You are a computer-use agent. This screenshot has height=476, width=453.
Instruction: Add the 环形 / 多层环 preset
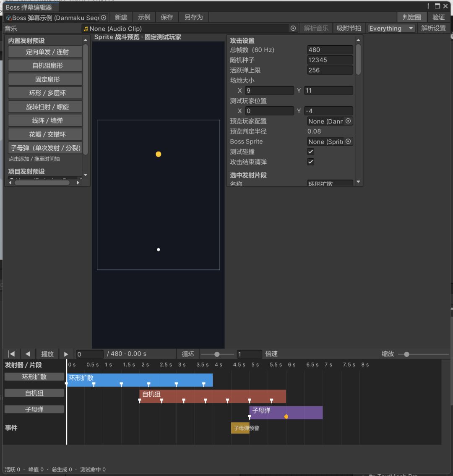(45, 93)
